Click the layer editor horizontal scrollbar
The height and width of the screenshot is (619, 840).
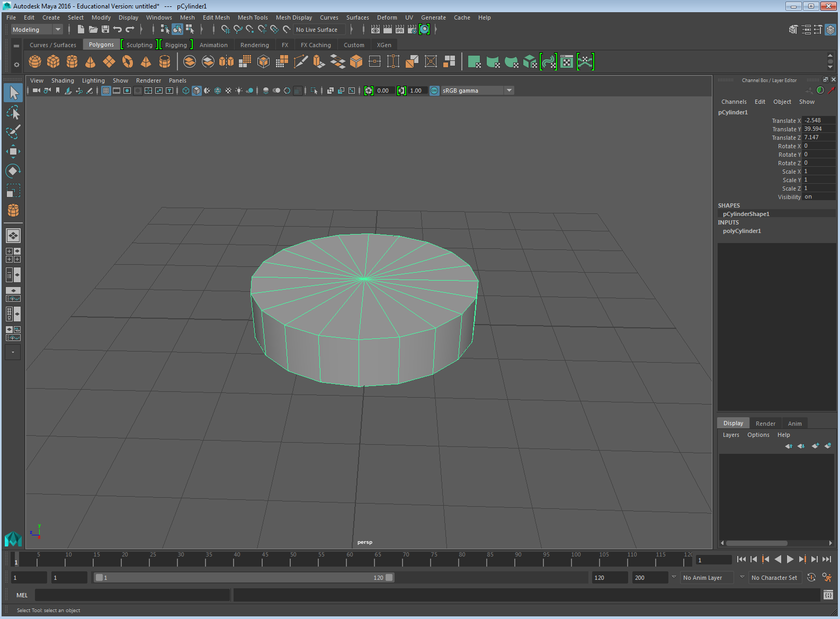coord(757,543)
